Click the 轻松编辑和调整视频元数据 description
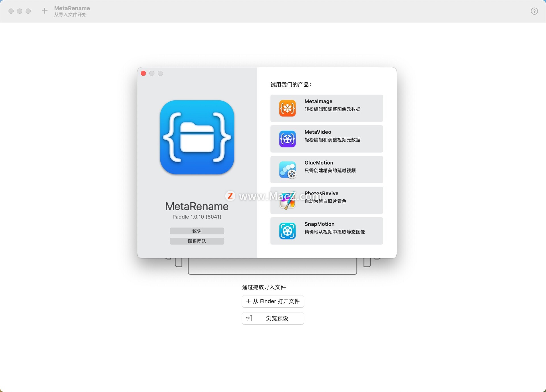Screen dimensions: 546x392 332,140
